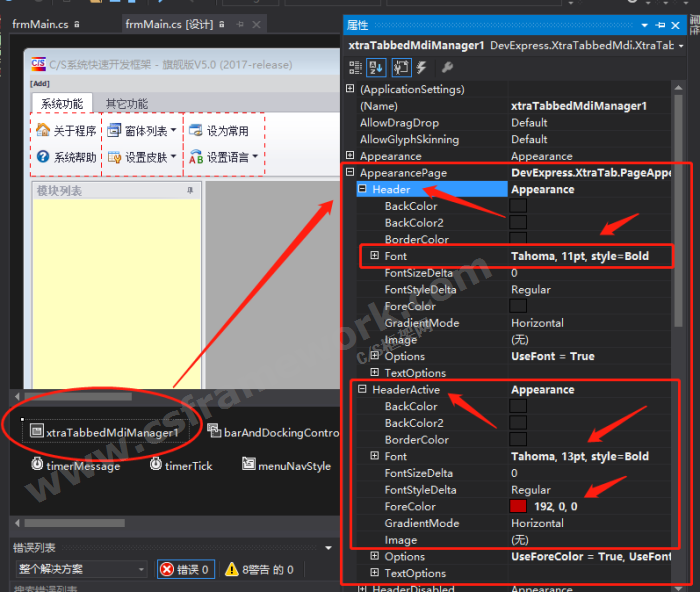Click the red ForeColor swatch 192, 0, 0
The height and width of the screenshot is (592, 700).
(x=518, y=506)
